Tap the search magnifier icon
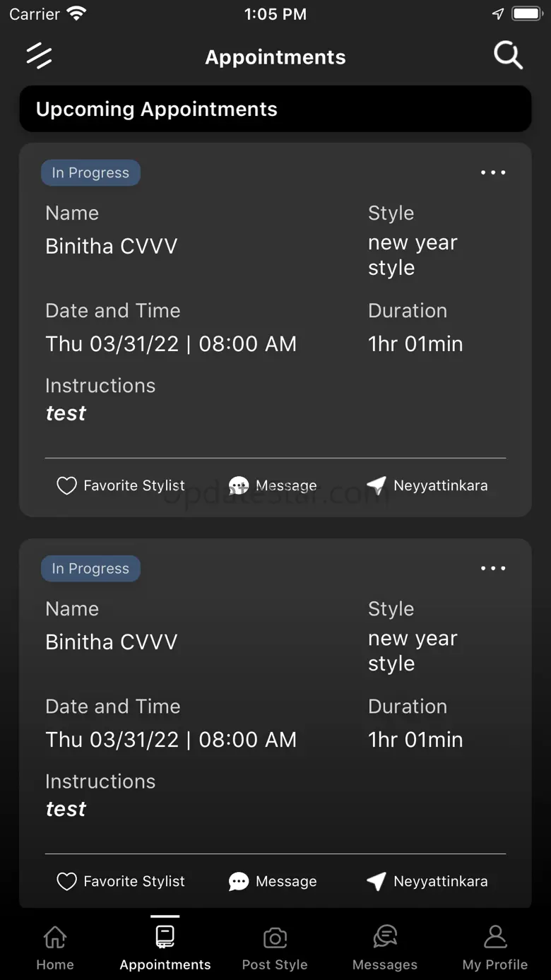 pyautogui.click(x=508, y=55)
